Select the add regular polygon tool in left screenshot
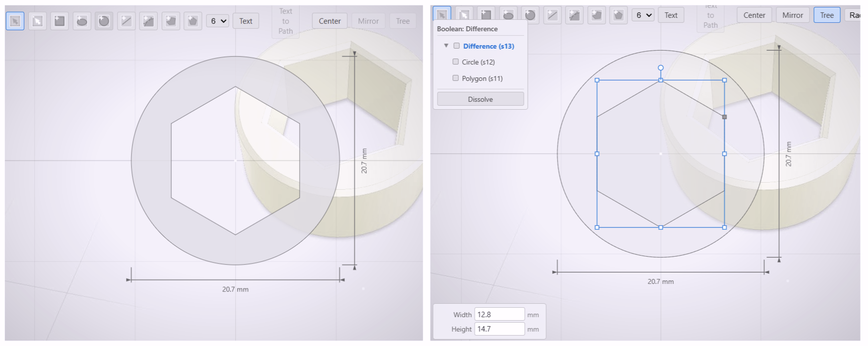Viewport: 868px width, 346px height. [192, 21]
